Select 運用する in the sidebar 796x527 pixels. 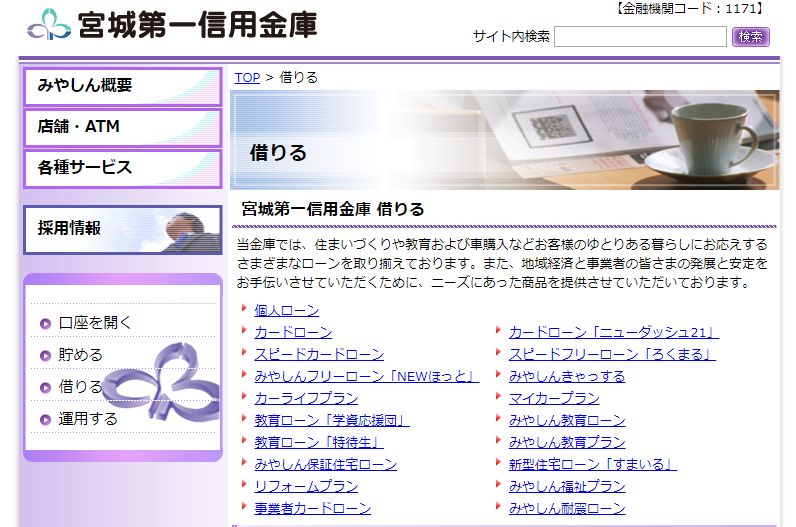(88, 418)
